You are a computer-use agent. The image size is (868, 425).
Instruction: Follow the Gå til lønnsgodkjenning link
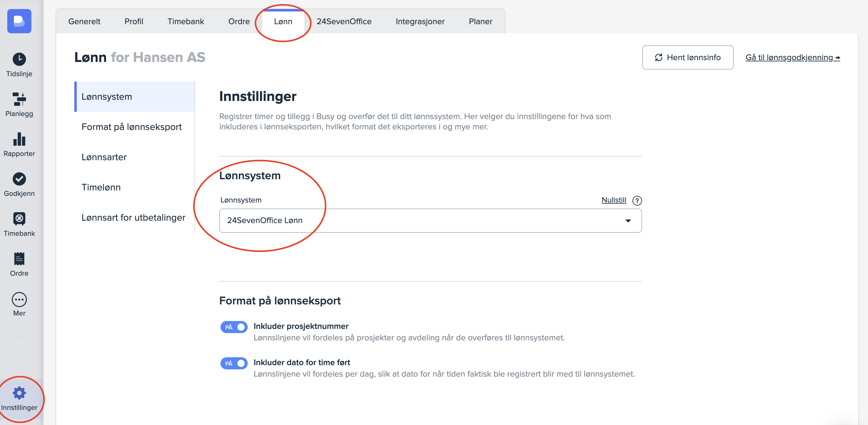tap(792, 57)
